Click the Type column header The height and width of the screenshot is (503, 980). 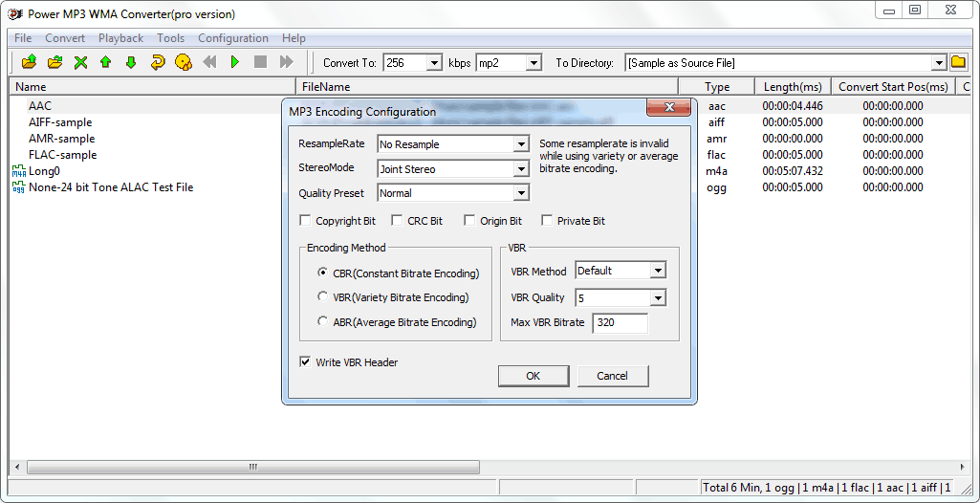717,87
